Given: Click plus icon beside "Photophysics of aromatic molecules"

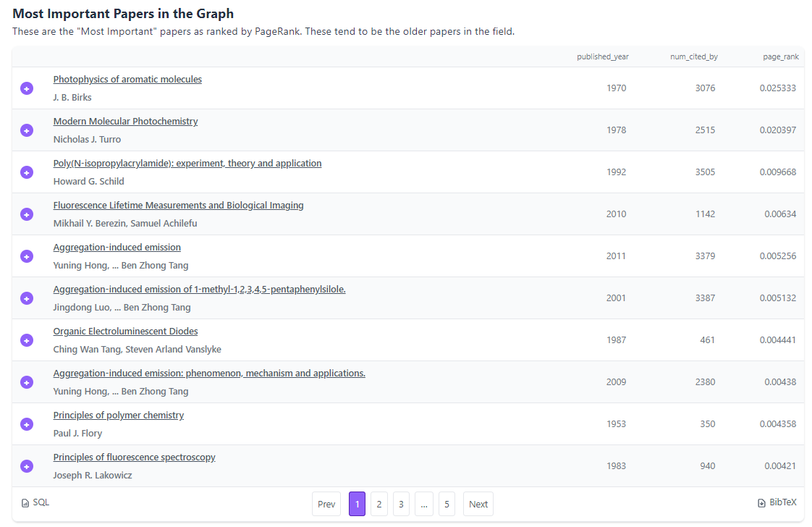Looking at the screenshot, I should 27,88.
